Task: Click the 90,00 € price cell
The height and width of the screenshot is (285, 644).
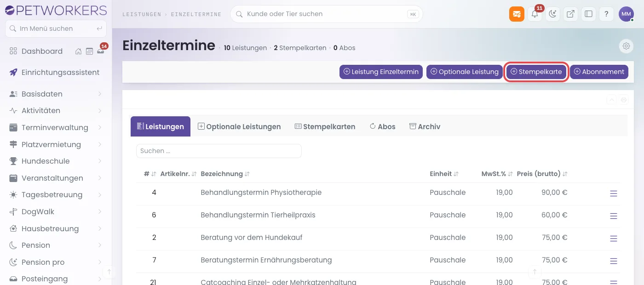Action: (554, 192)
